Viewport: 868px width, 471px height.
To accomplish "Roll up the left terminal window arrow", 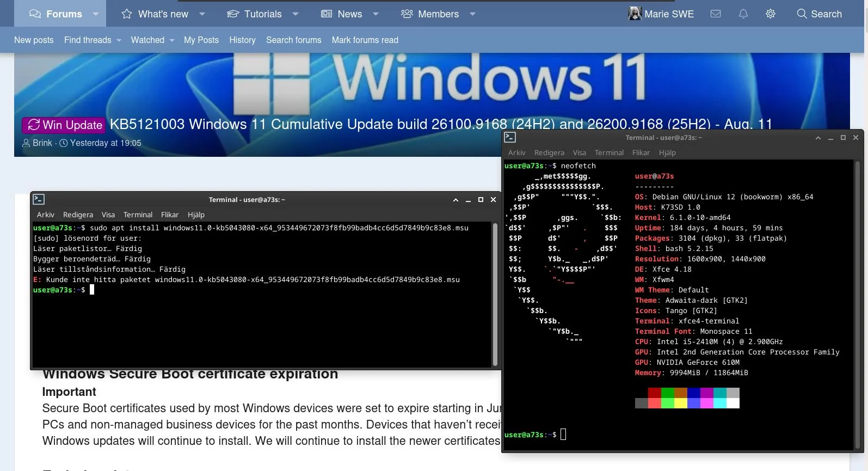I will click(455, 200).
